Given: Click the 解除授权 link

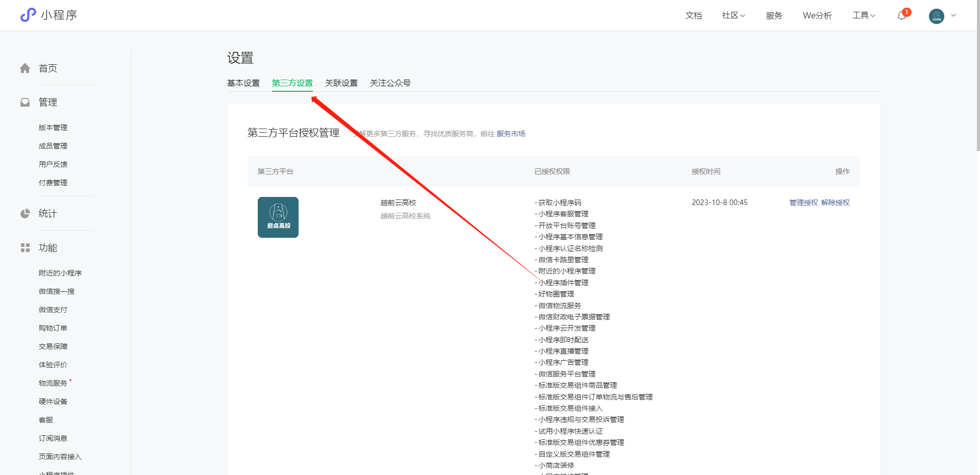Looking at the screenshot, I should tap(835, 203).
